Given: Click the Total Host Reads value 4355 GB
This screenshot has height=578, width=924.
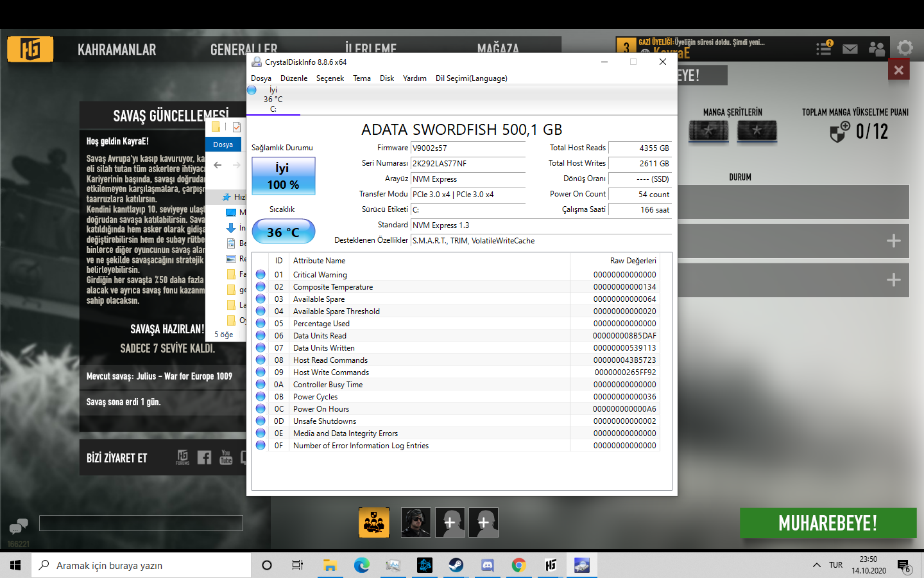Looking at the screenshot, I should pos(640,148).
